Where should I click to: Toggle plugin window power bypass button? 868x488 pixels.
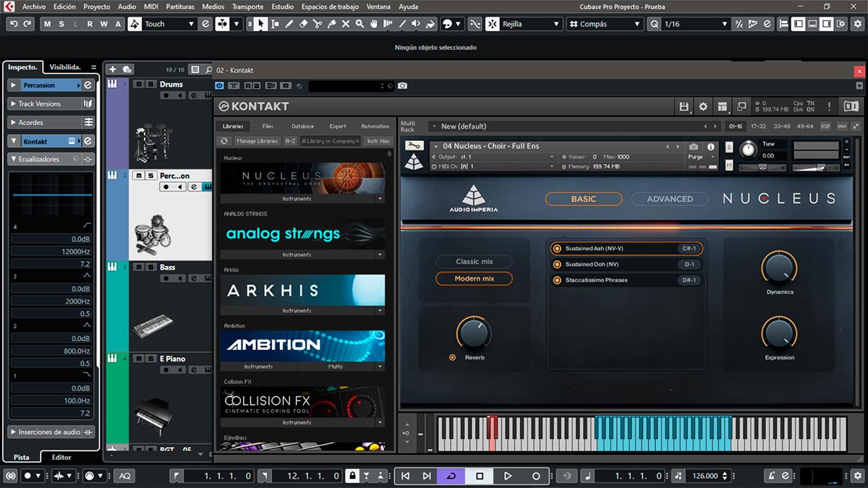[x=219, y=85]
